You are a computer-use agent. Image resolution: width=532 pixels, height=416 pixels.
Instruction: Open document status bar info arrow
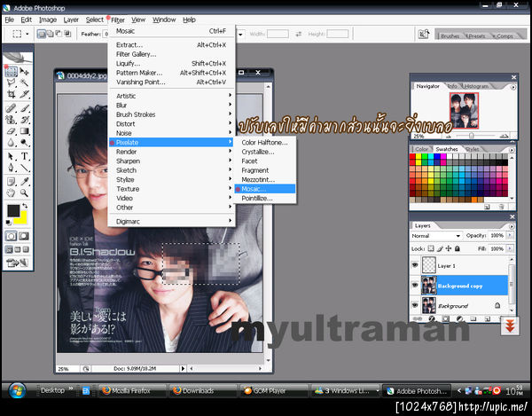(183, 368)
